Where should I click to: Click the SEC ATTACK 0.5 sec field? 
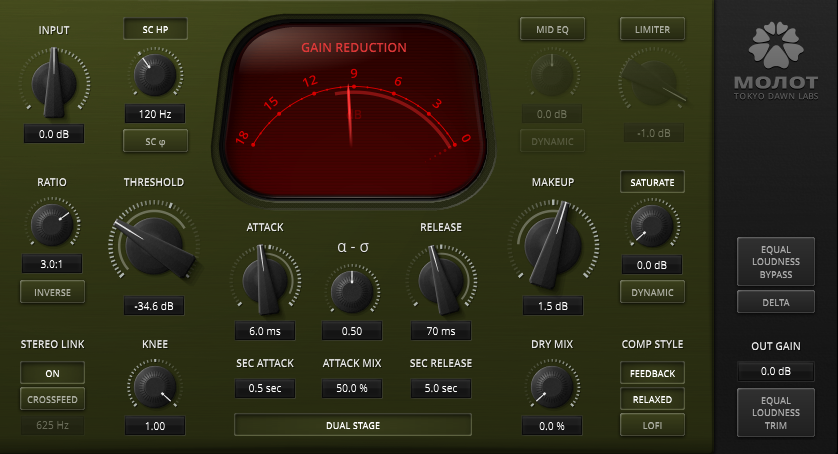(265, 388)
